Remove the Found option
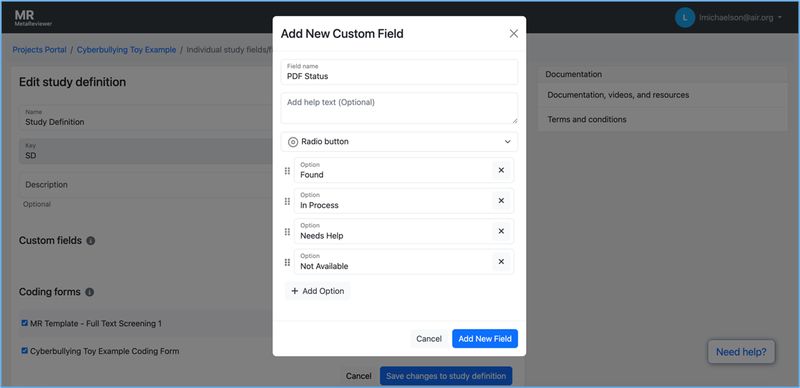Image resolution: width=800 pixels, height=388 pixels. tap(501, 170)
